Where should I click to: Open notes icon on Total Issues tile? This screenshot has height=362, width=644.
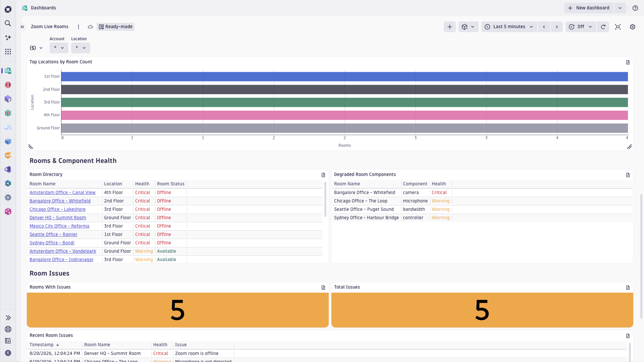(628, 288)
